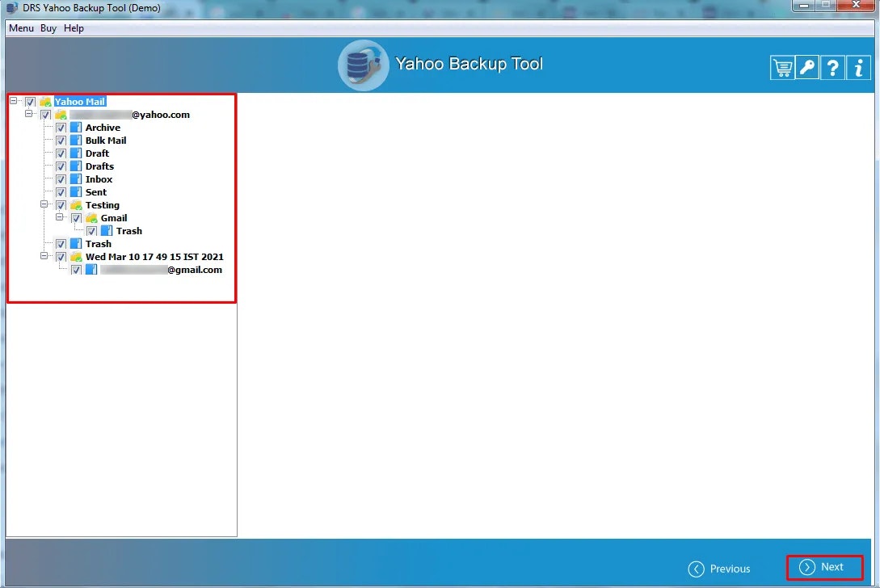Screen dimensions: 880x588
Task: Uncheck the Wed Mar 10 folder checkbox
Action: tap(61, 256)
